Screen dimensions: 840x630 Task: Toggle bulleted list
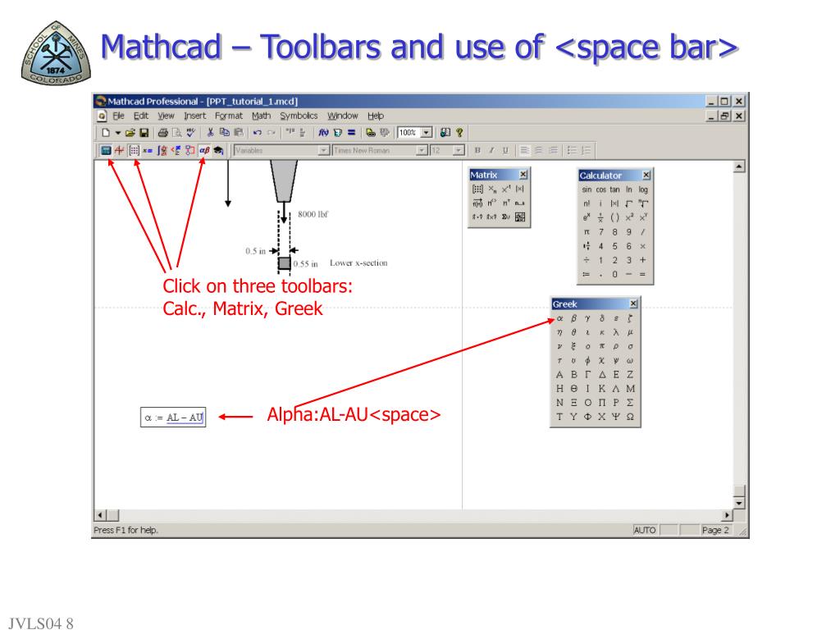pyautogui.click(x=572, y=151)
